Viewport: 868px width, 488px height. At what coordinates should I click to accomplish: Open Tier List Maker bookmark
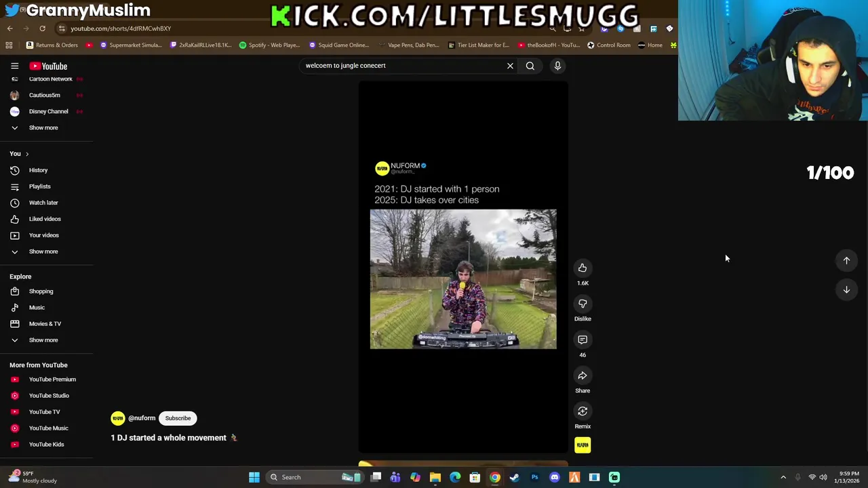click(x=479, y=45)
